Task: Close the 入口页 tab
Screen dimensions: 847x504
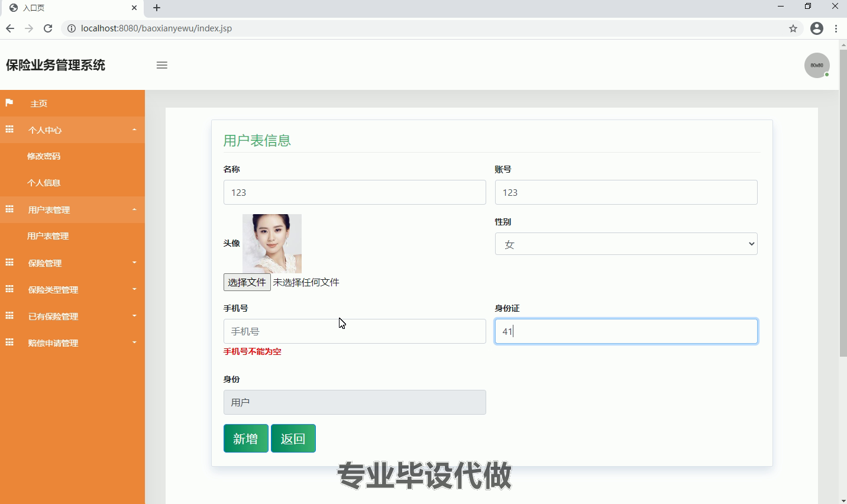Action: click(x=134, y=8)
